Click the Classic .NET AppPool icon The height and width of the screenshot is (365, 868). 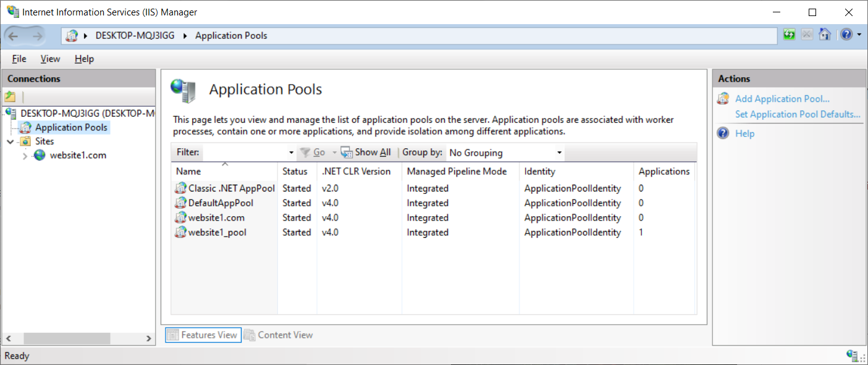(180, 188)
